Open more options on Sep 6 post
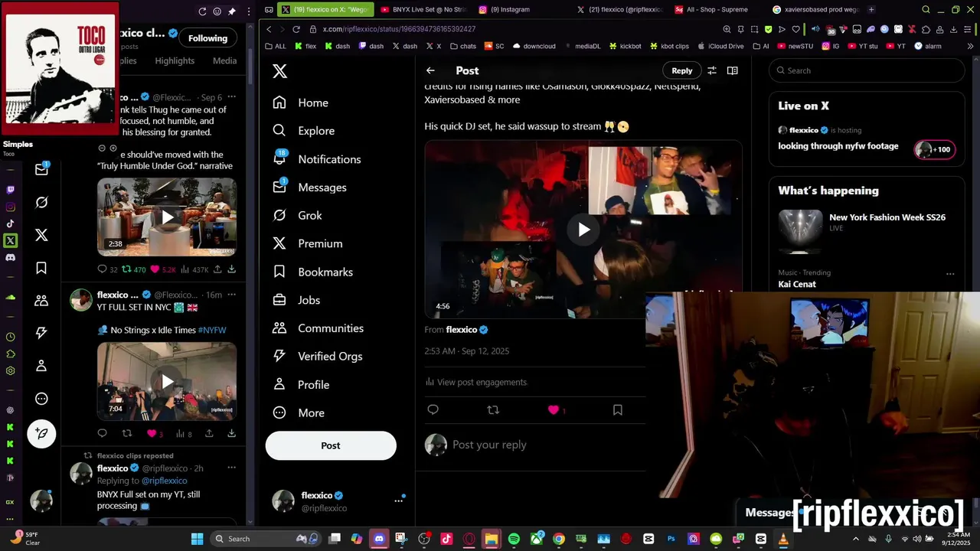The image size is (980, 551). (231, 97)
